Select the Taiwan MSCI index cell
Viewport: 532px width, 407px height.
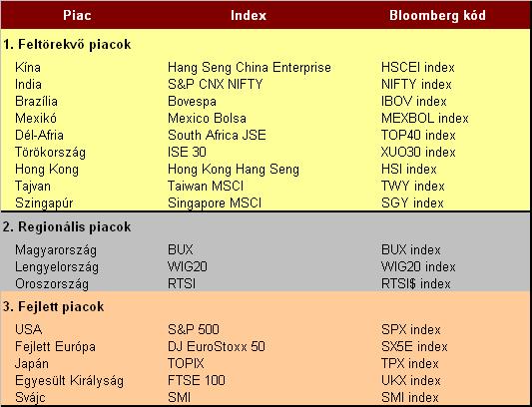click(x=206, y=186)
